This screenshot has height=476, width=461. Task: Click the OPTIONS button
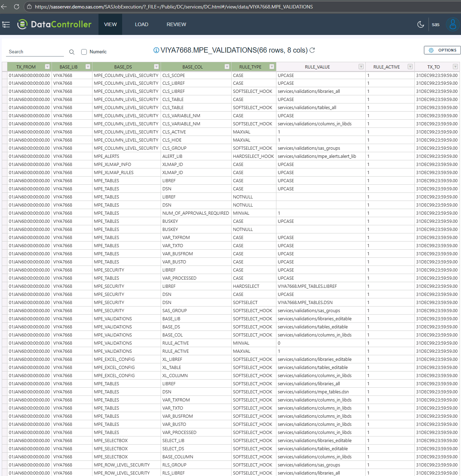[442, 50]
